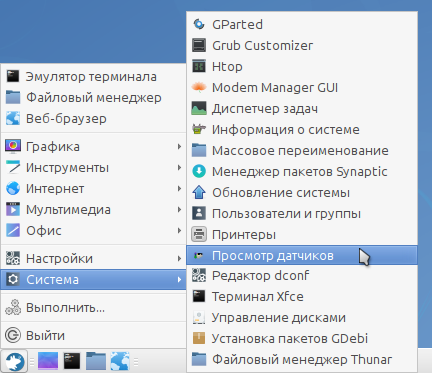432x373 pixels.
Task: Expand Мультимедиа submenu arrow
Action: click(x=179, y=210)
